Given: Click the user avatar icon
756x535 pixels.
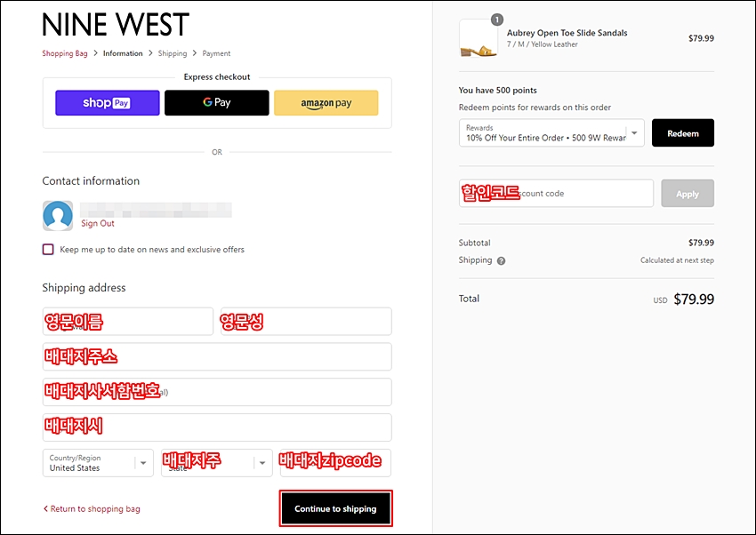Looking at the screenshot, I should (x=58, y=215).
